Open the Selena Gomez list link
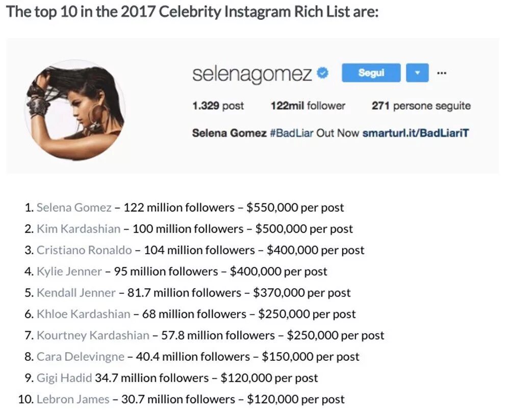 [x=74, y=208]
